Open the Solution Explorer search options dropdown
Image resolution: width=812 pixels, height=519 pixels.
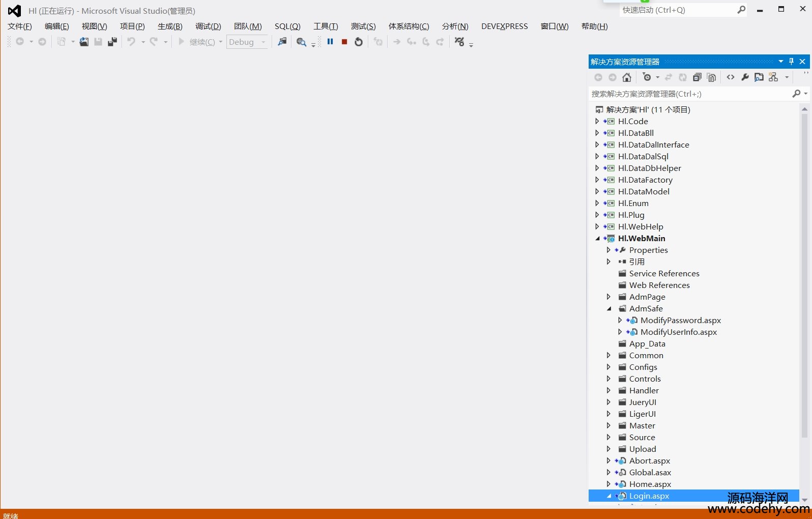click(806, 94)
